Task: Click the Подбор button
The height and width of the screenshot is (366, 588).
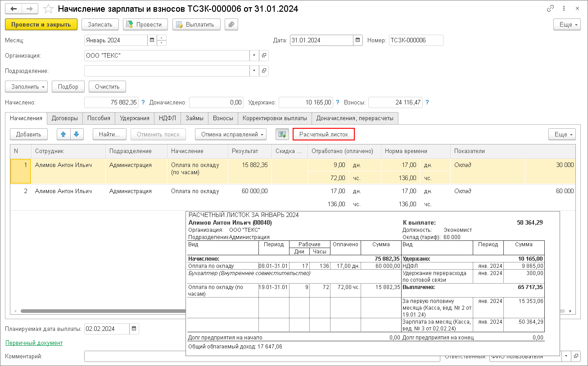Action: [68, 86]
